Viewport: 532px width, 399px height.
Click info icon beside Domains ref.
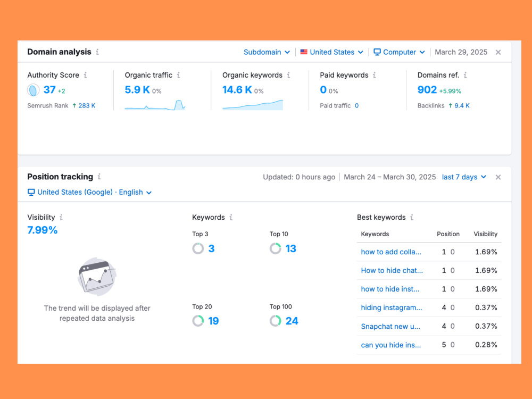(465, 75)
